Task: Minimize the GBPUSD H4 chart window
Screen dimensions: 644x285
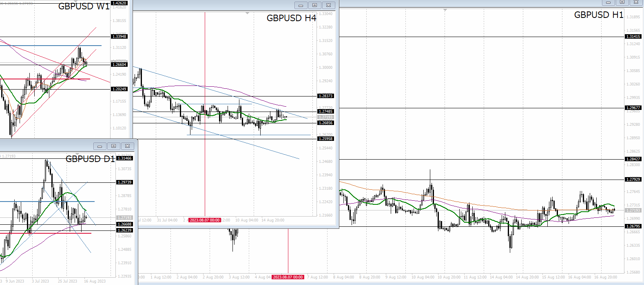Action: point(301,5)
